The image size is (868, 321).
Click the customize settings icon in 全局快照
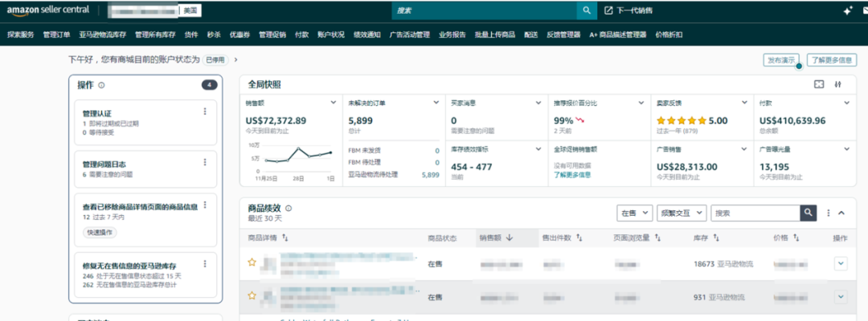point(837,84)
